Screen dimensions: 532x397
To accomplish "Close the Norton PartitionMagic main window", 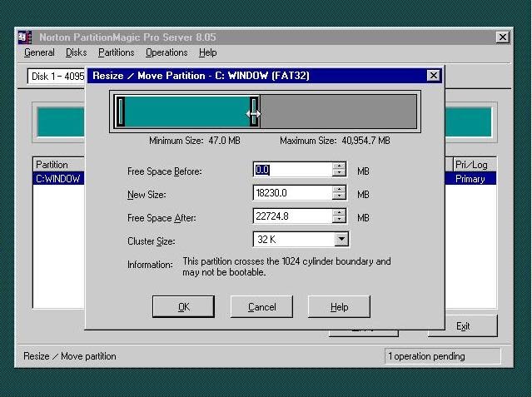I will pyautogui.click(x=503, y=37).
